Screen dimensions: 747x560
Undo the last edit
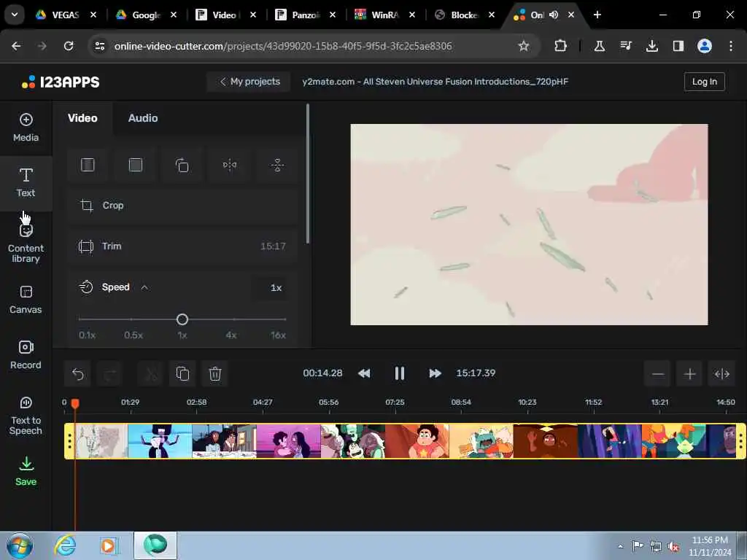(x=77, y=374)
